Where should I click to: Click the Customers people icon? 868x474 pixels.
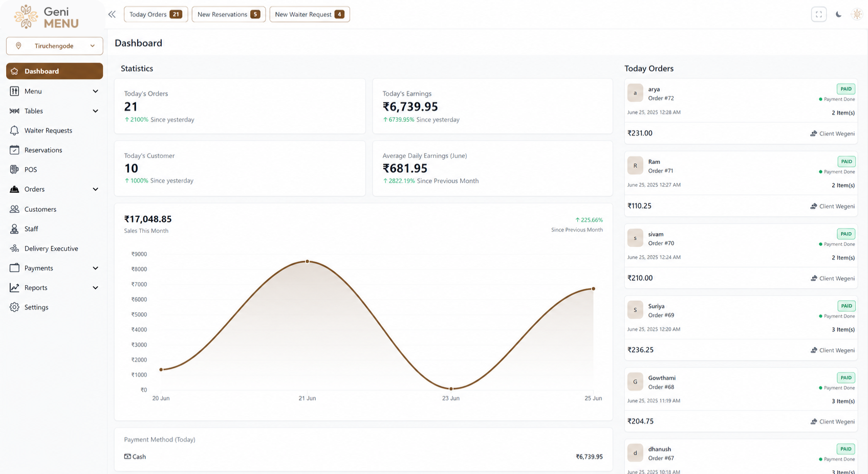point(14,209)
